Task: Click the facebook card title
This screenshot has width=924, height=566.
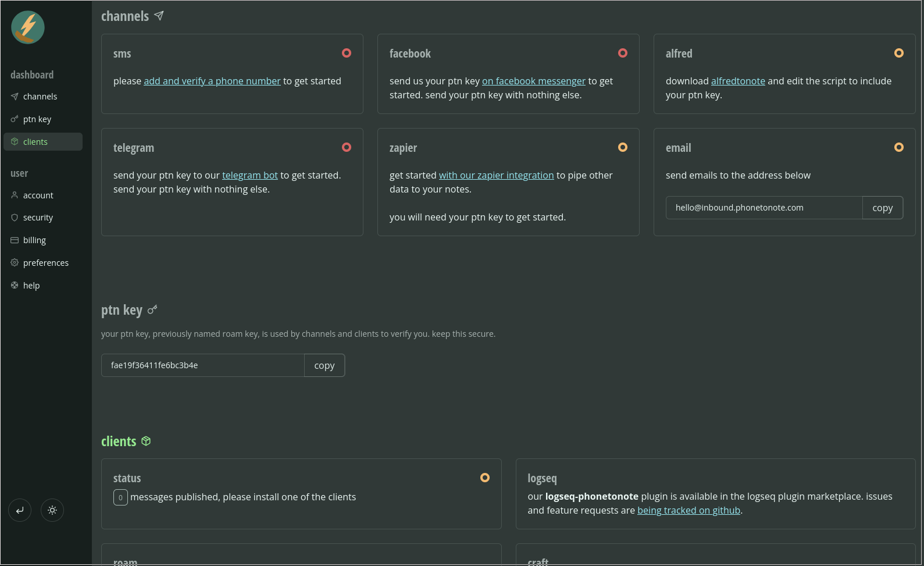Action: 410,54
